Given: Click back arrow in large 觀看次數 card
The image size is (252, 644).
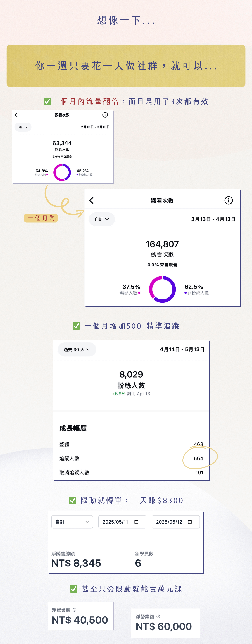Looking at the screenshot, I should pos(92,201).
